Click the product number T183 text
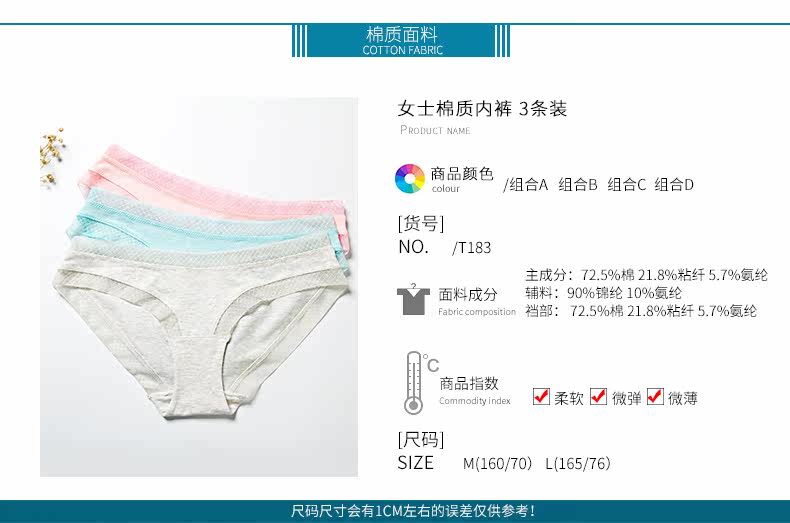The height and width of the screenshot is (523, 790). 472,247
